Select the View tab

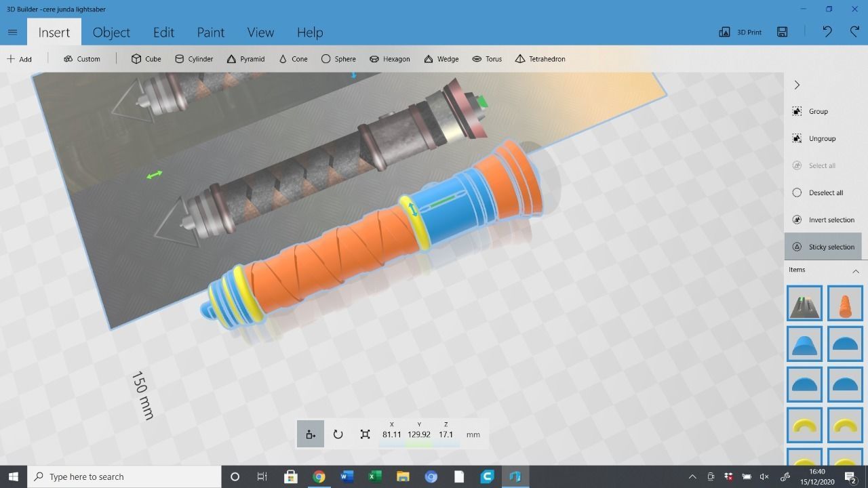(260, 32)
